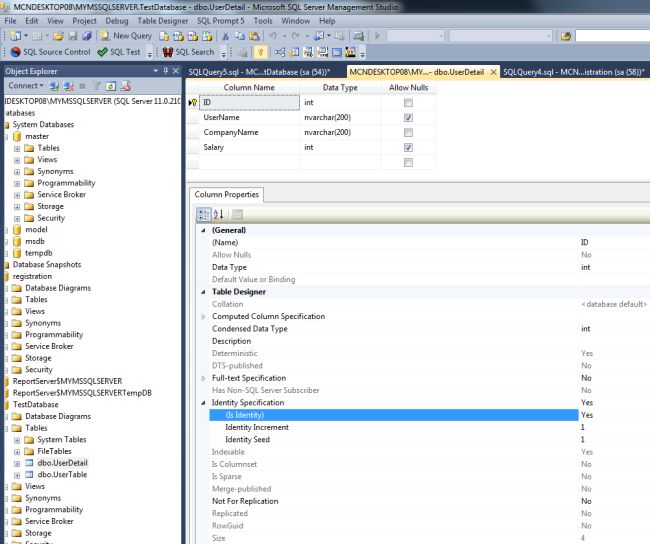
Task: Toggle Allow Nulls for UserName column
Action: pos(408,118)
